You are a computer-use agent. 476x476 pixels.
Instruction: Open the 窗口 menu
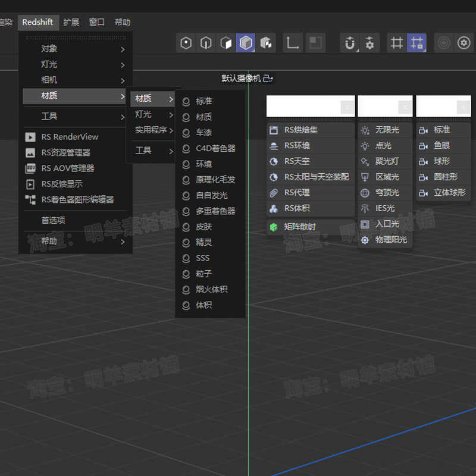point(97,23)
